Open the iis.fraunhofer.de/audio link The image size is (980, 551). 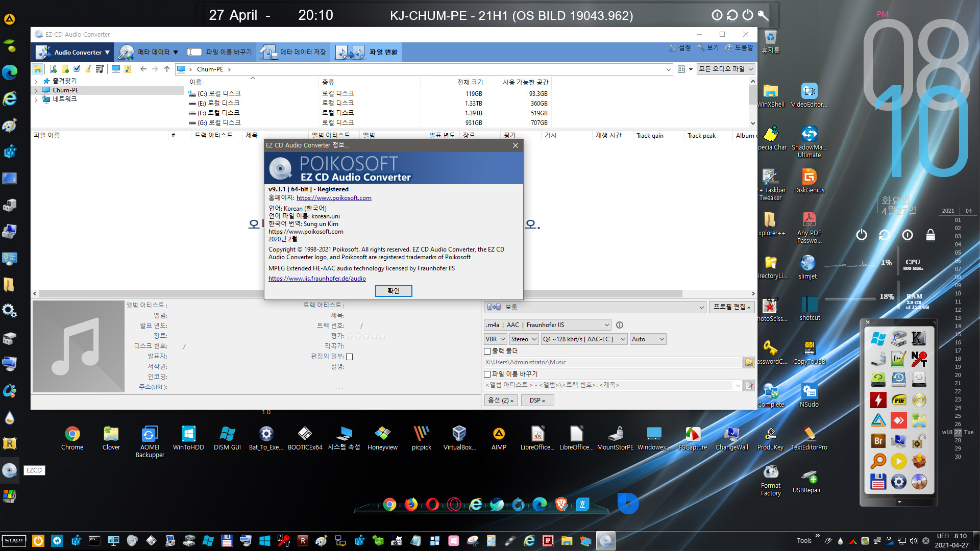click(x=317, y=279)
